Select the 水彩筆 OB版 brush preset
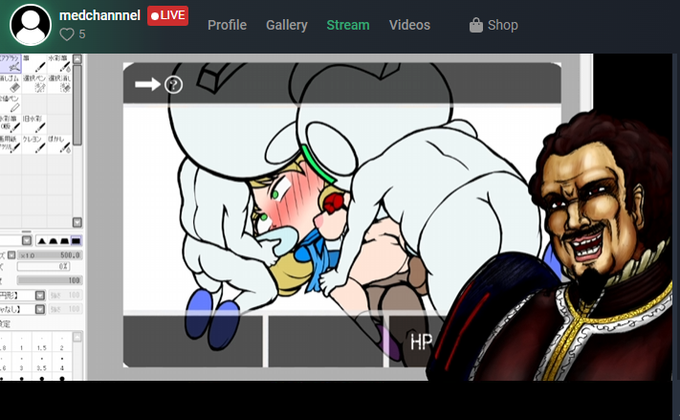This screenshot has width=680, height=420. 10,124
